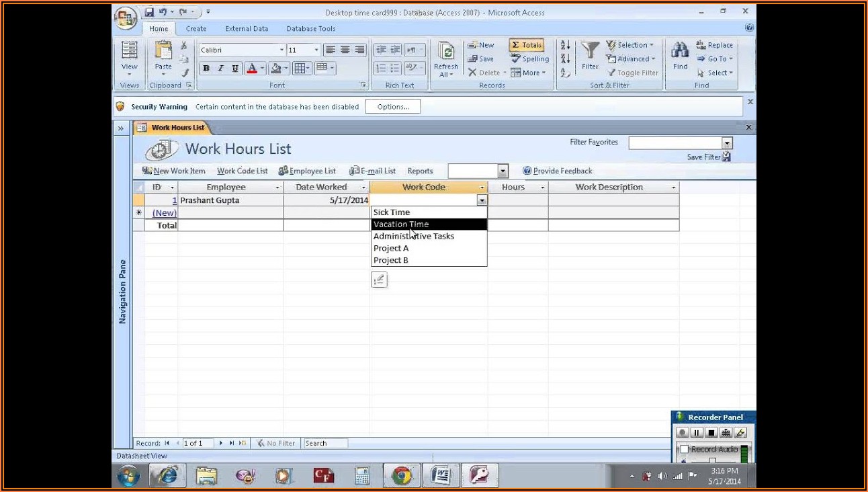Run the Spelling check
Screen dimensions: 868x492
pos(529,59)
